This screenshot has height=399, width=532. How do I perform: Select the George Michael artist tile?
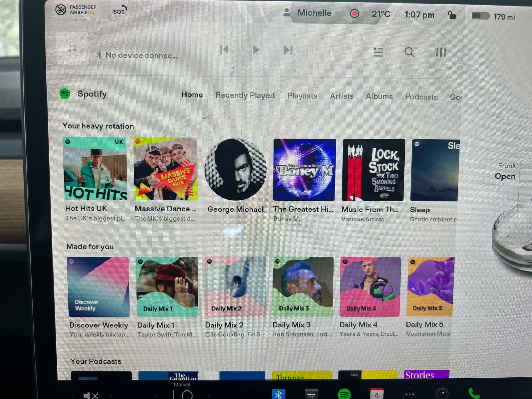tap(235, 170)
